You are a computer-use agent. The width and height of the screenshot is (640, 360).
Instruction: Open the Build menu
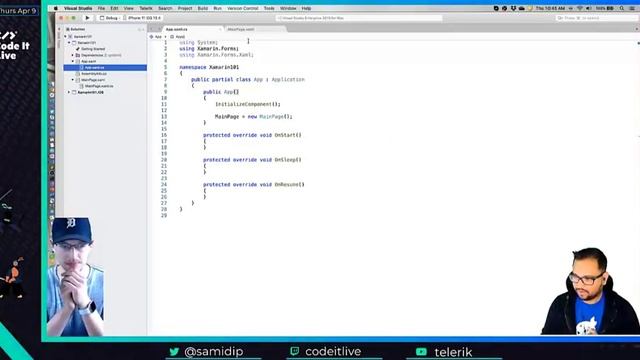tap(203, 8)
